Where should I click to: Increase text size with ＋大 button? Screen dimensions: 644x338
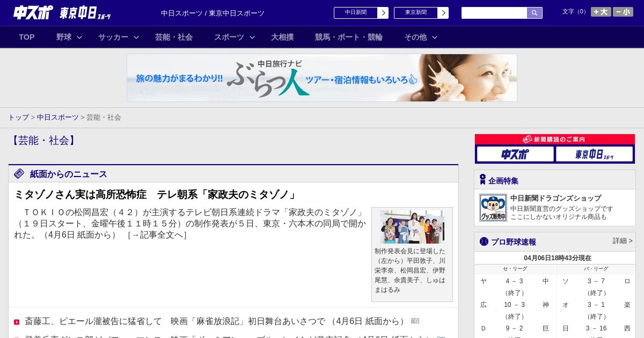tap(601, 12)
